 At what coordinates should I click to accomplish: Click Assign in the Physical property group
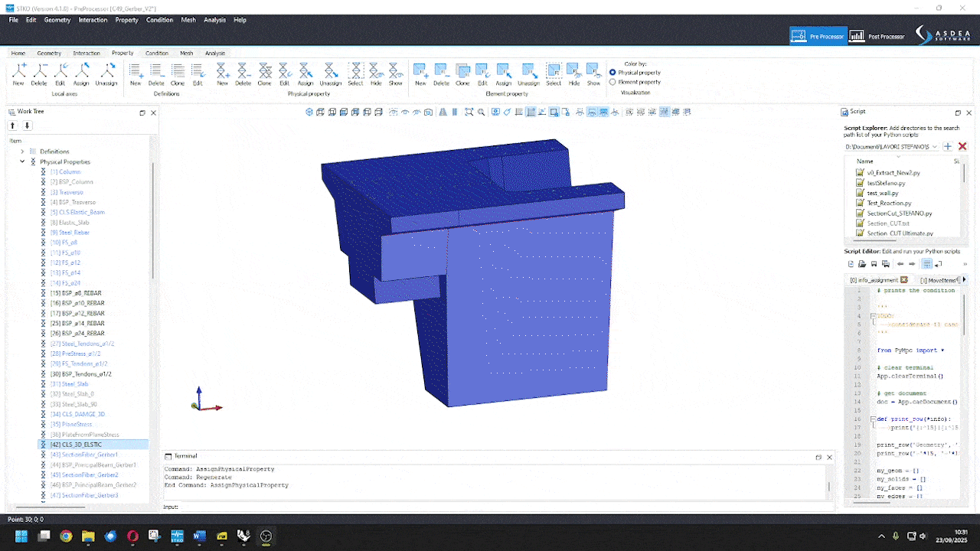pos(305,74)
